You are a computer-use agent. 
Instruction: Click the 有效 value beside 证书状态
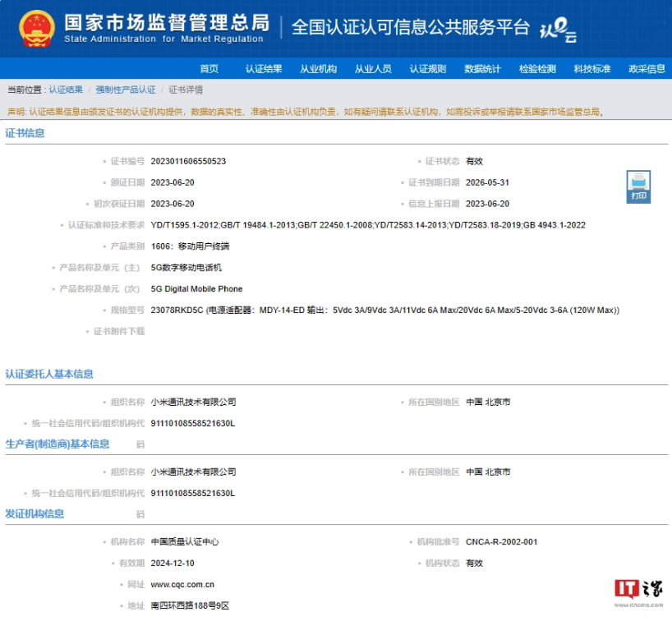475,161
